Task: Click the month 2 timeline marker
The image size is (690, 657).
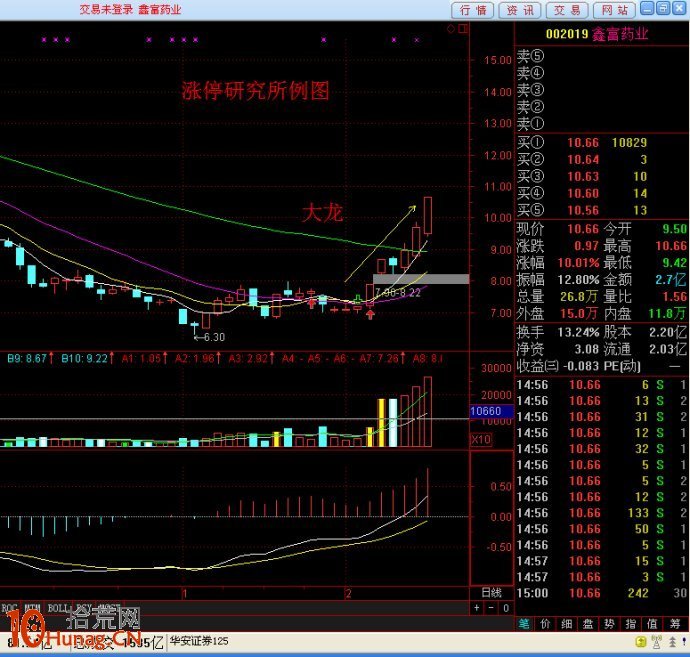Action: [x=348, y=594]
